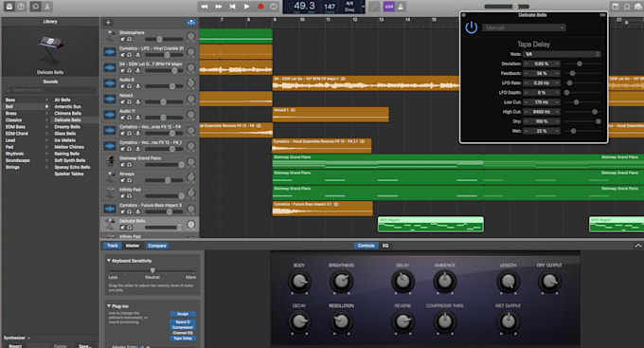The image size is (644, 348).
Task: Adjust the Delicate Bells track pan knob
Action: [x=191, y=224]
